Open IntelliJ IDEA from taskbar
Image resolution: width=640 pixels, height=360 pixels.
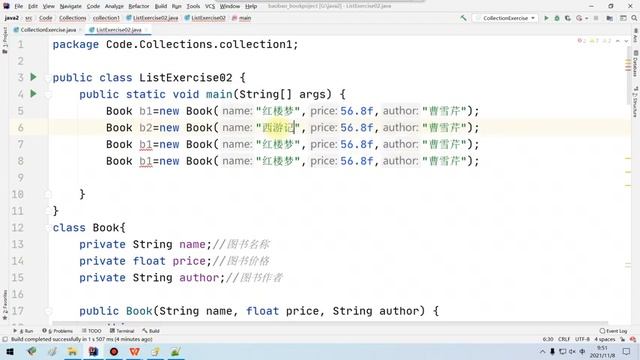pos(93,351)
